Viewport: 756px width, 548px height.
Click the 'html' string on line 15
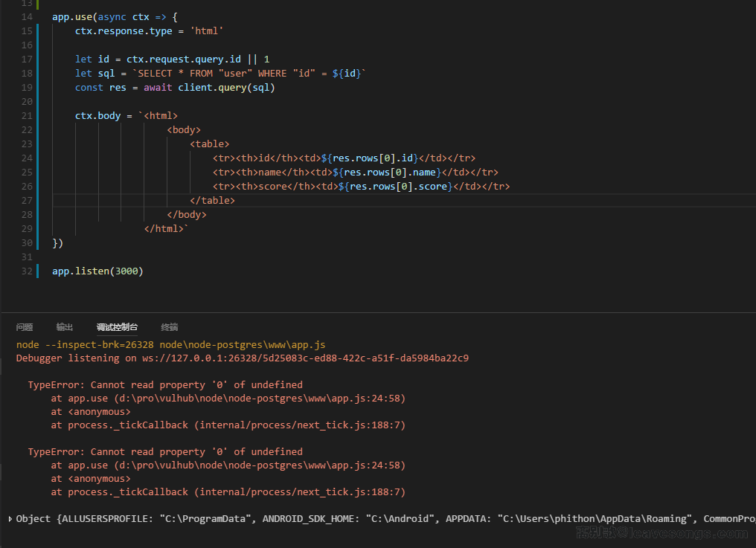tap(207, 31)
